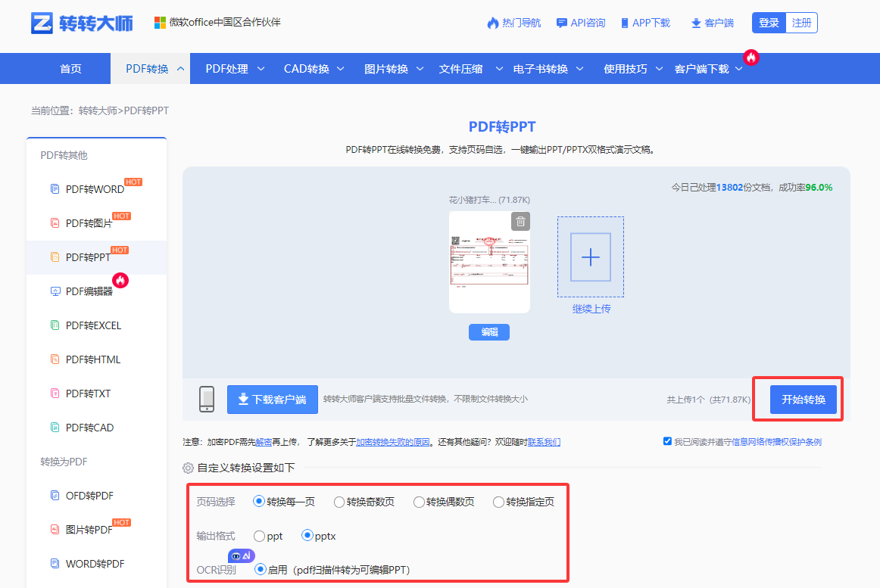Click the 开始转换 button
This screenshot has height=588, width=880.
tap(803, 399)
